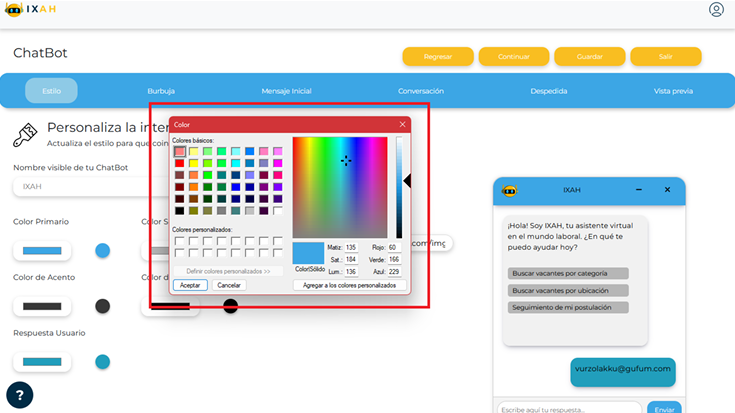735x413 pixels.
Task: Switch to Vista previa tab
Action: [673, 91]
